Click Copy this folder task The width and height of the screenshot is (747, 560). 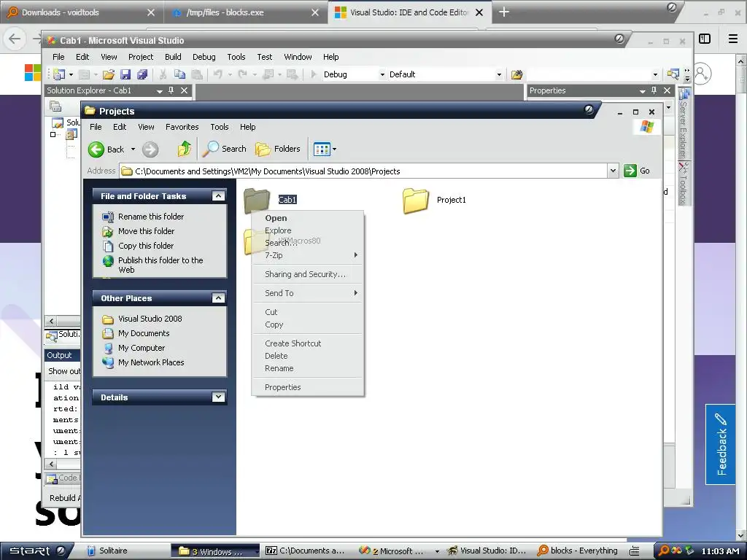click(x=145, y=246)
